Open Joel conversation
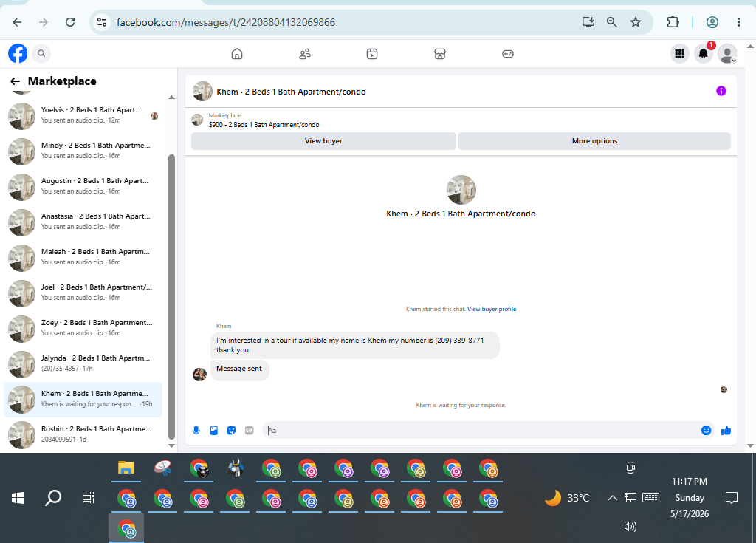The image size is (756, 543). [83, 293]
